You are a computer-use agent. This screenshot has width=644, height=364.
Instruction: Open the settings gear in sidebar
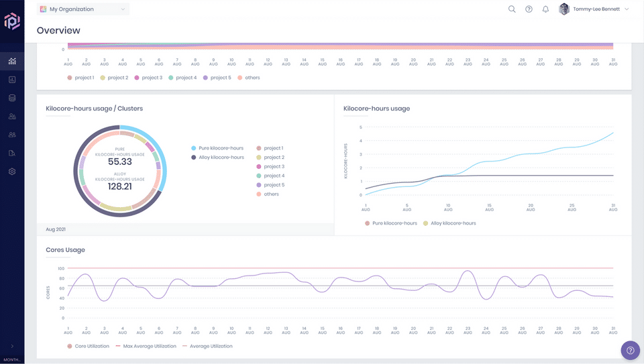tap(12, 172)
